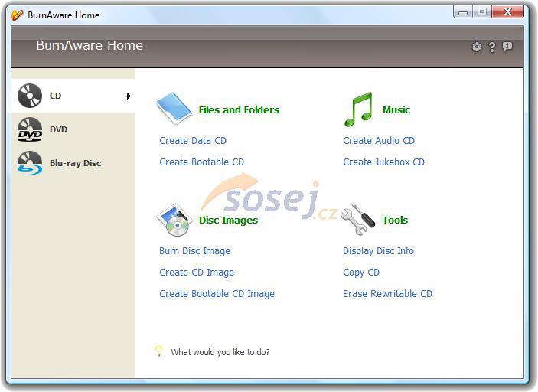538x392 pixels.
Task: Launch Create Audio CD
Action: pyautogui.click(x=379, y=141)
